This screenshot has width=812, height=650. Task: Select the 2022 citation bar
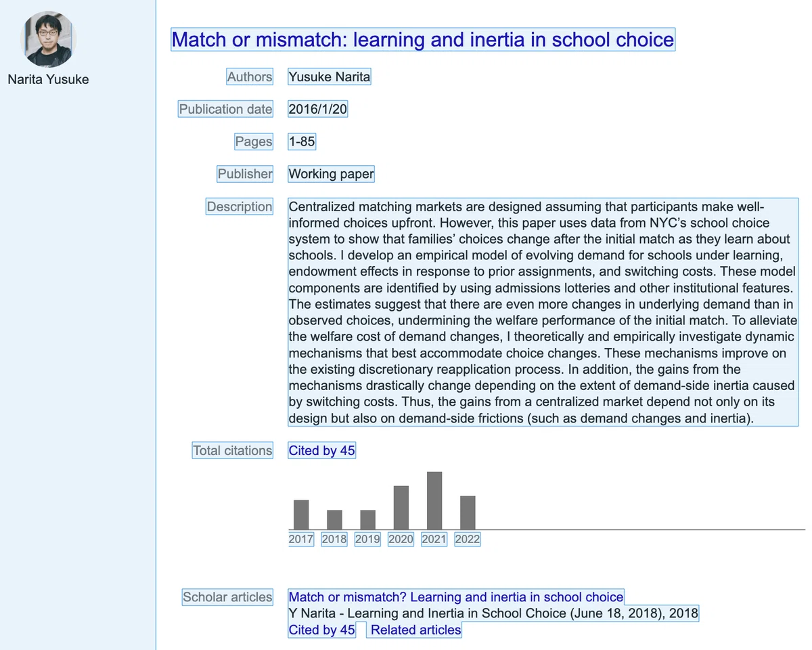pyautogui.click(x=468, y=513)
